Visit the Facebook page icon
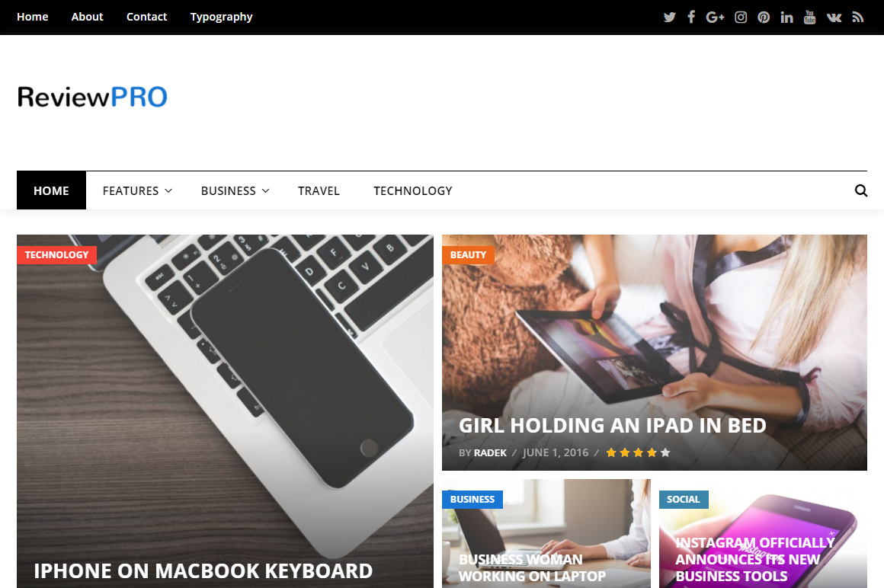This screenshot has width=884, height=588. point(691,17)
